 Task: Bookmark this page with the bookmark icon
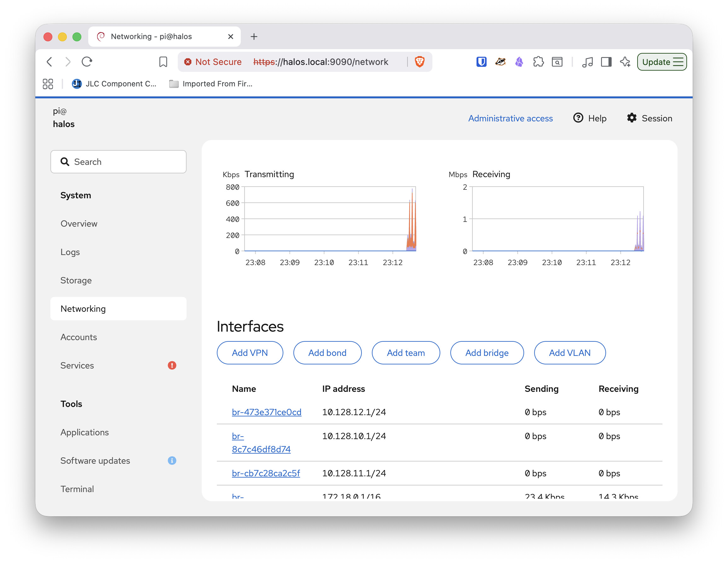click(x=163, y=62)
